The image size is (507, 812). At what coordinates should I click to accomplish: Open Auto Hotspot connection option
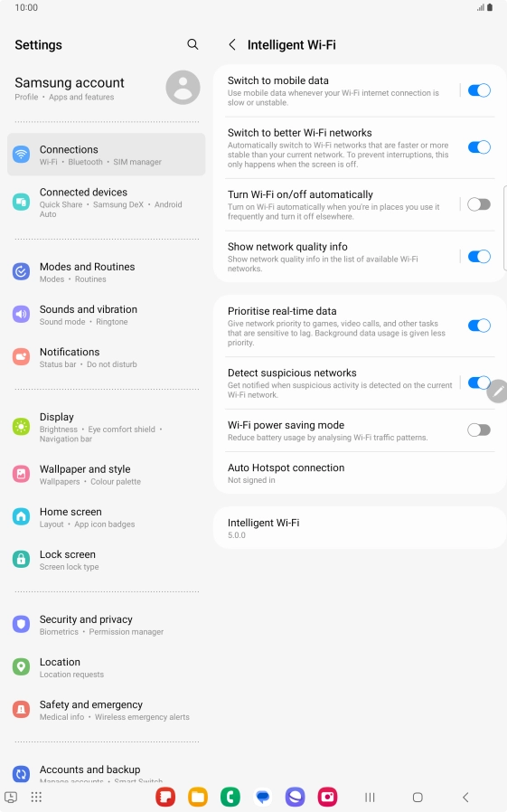coord(360,473)
